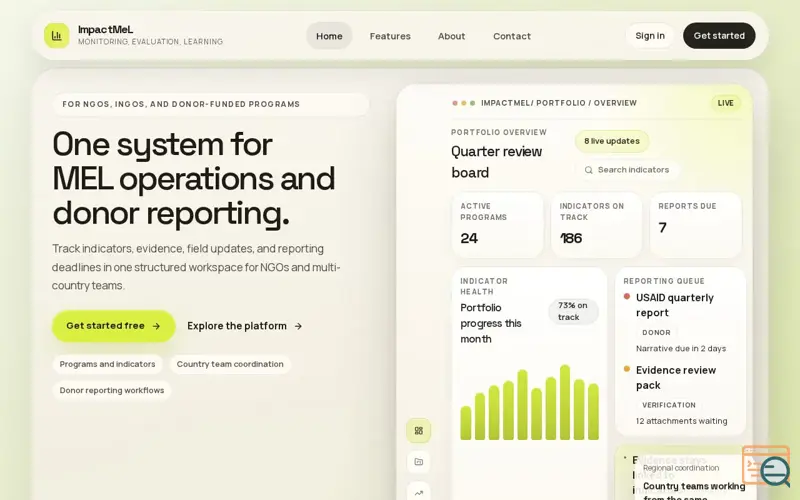The width and height of the screenshot is (800, 500).
Task: Open the Features nav item
Action: coord(390,36)
